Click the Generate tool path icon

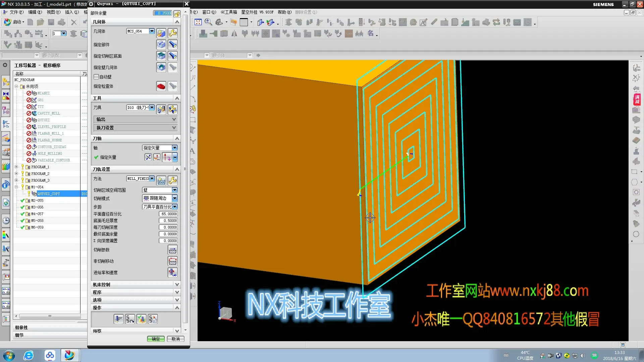point(119,319)
